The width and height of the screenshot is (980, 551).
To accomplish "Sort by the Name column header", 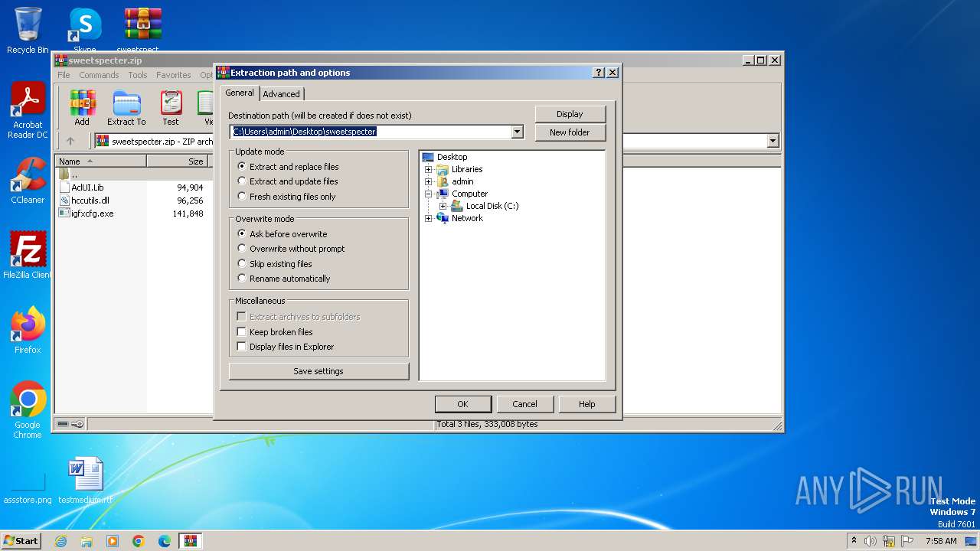I will click(x=101, y=161).
